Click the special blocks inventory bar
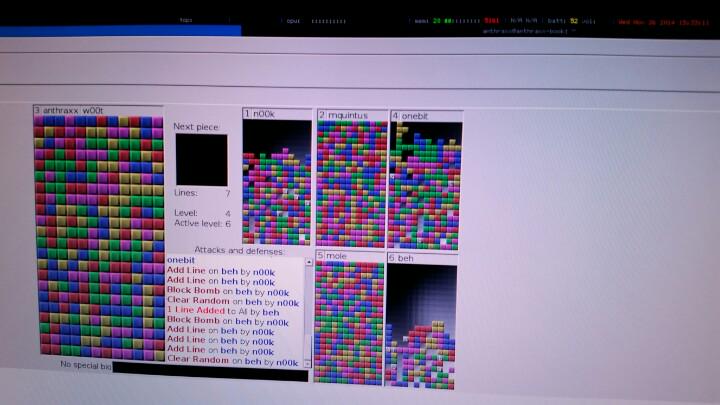The image size is (720, 405). [x=210, y=371]
